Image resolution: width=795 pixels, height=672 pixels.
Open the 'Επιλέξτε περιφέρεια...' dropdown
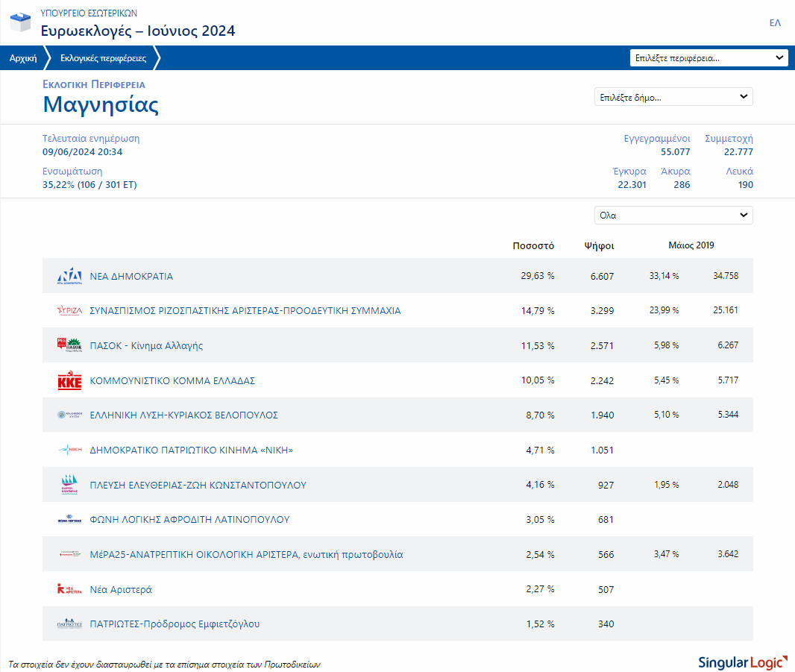click(x=708, y=58)
